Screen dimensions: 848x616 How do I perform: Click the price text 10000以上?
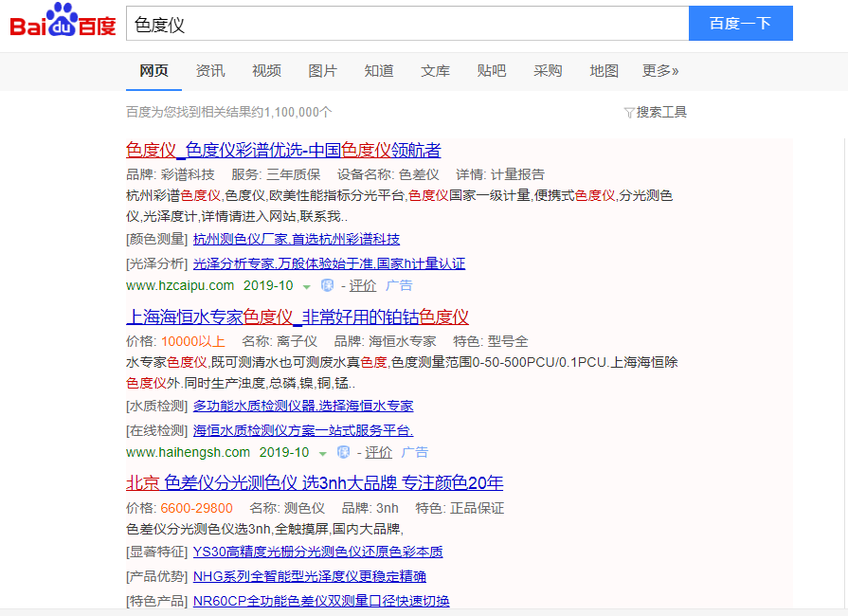click(x=193, y=341)
